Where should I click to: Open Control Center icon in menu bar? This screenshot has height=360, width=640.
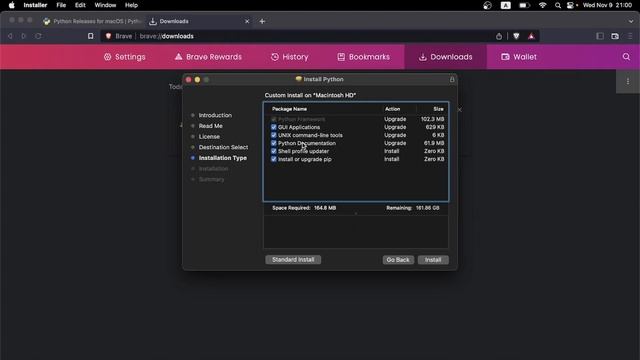coord(571,5)
